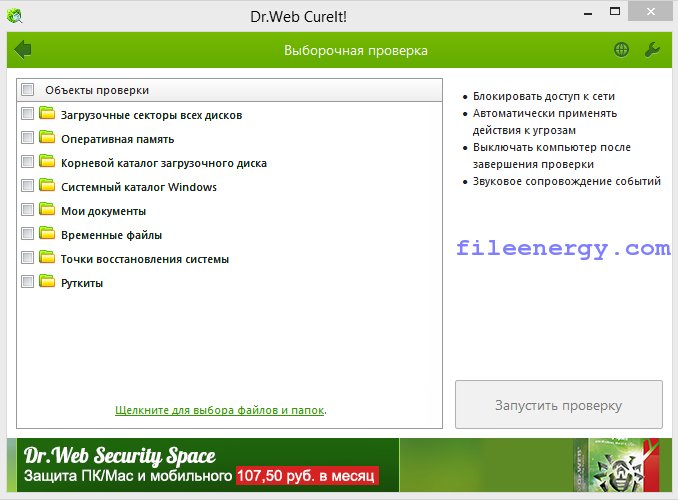Select the Руткиты label
The width and height of the screenshot is (678, 500).
[82, 283]
